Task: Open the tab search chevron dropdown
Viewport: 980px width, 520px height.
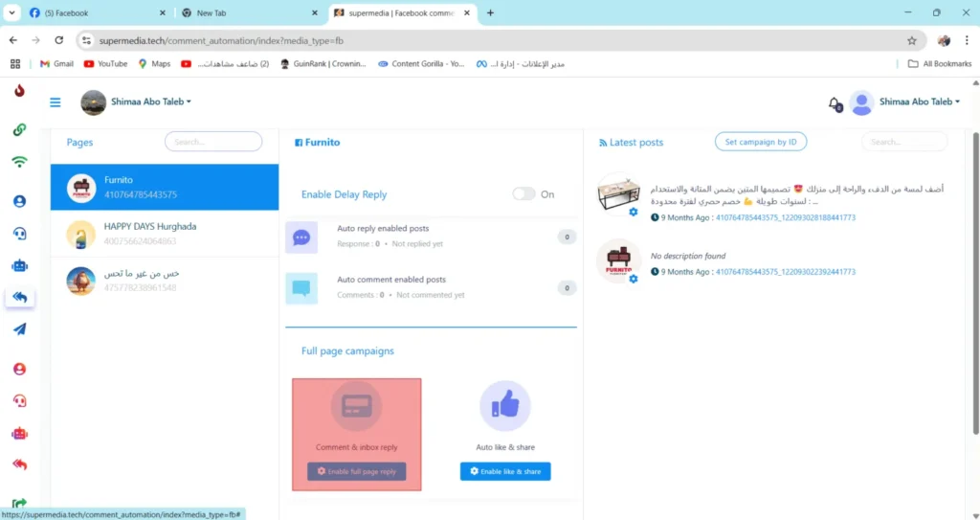Action: point(11,12)
